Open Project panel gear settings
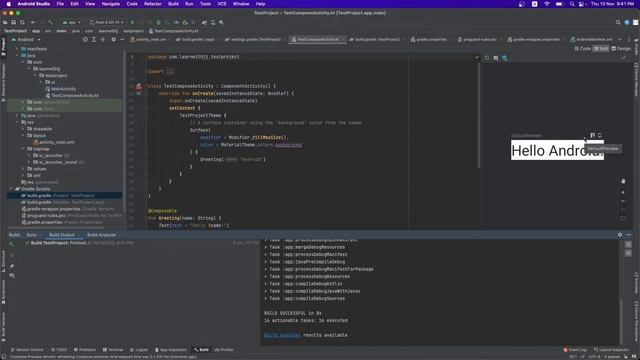640x360 pixels. [113, 40]
